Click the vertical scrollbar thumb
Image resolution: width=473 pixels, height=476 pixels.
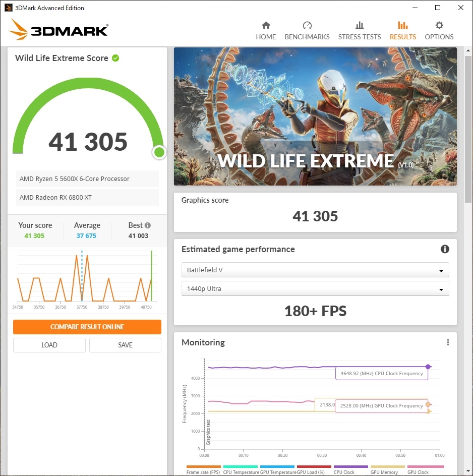click(x=468, y=129)
